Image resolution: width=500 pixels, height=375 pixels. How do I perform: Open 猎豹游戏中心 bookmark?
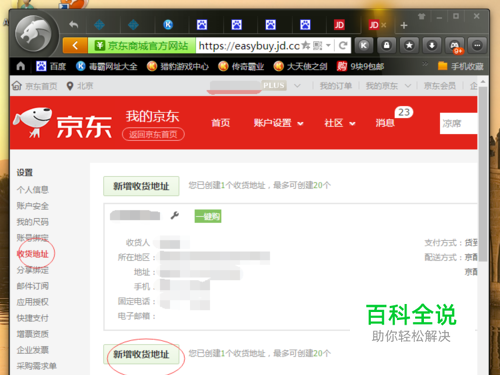(x=178, y=66)
